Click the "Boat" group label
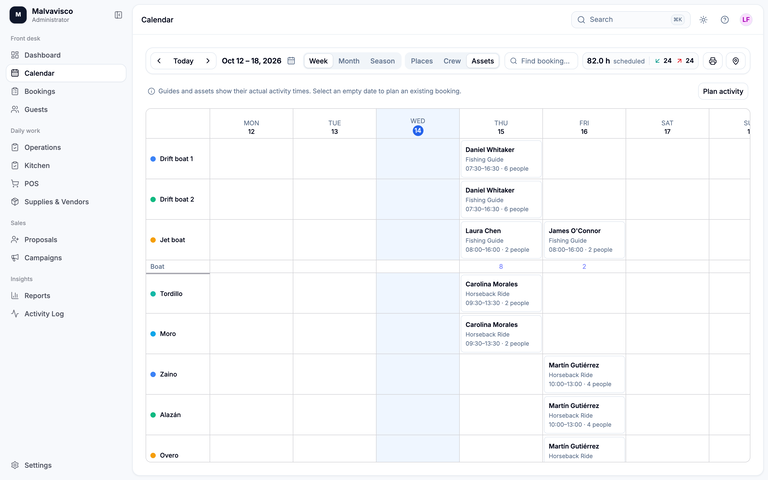768x480 pixels. tap(157, 266)
